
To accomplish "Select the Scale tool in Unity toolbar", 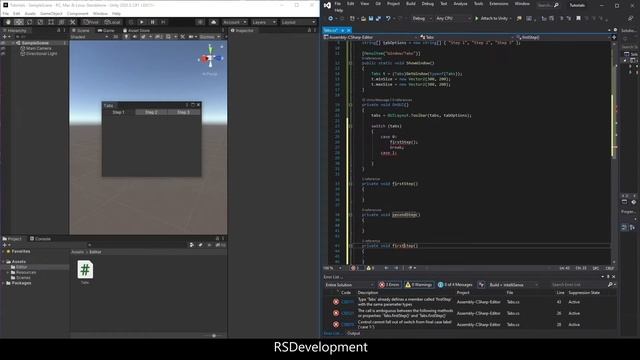I will click(40, 22).
